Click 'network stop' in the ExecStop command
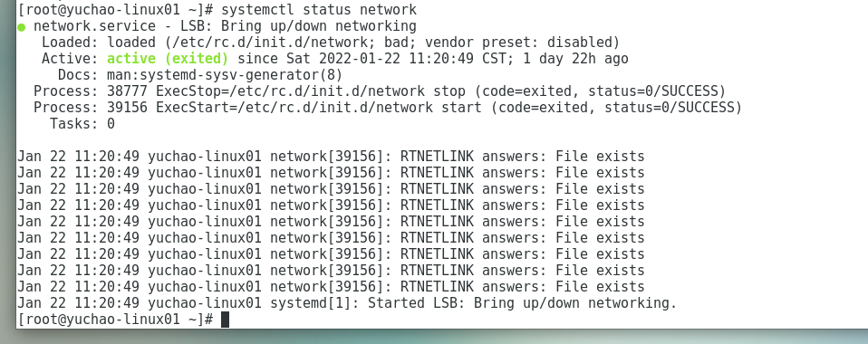Image resolution: width=868 pixels, height=344 pixels. 416,91
